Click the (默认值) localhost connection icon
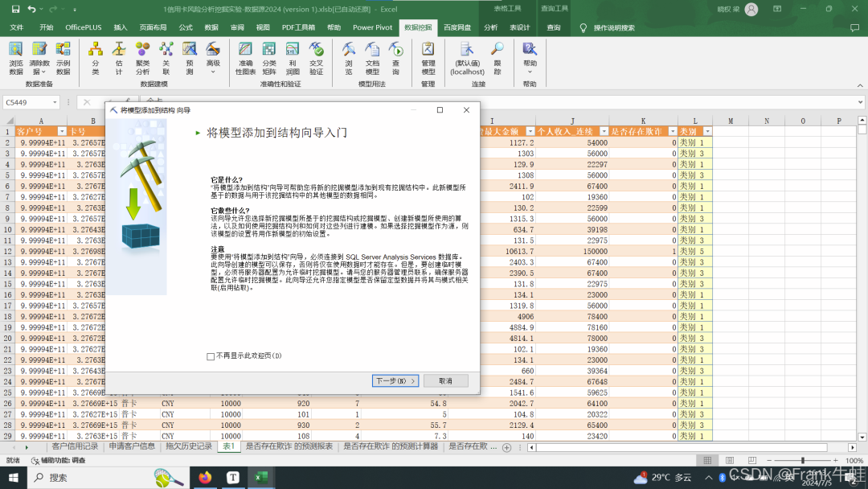 point(467,58)
